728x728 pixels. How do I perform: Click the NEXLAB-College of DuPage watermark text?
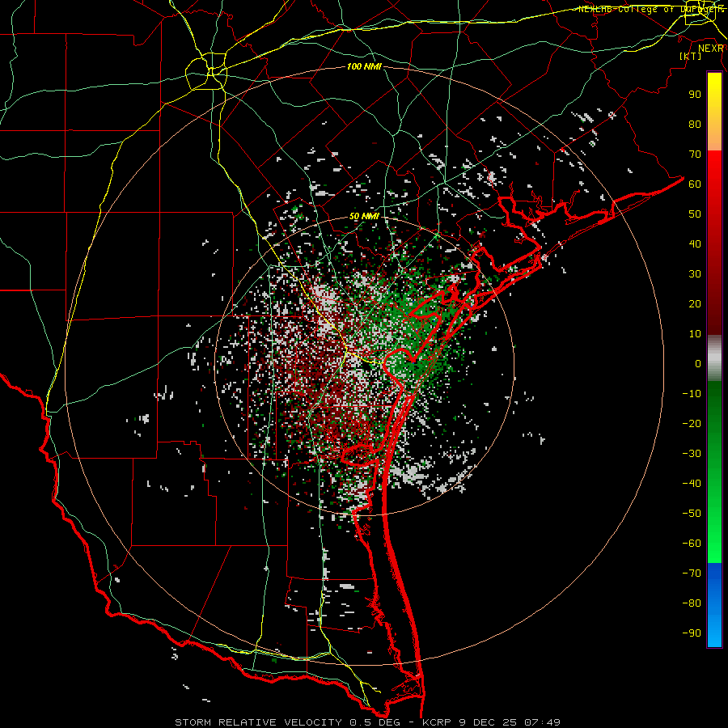(x=651, y=9)
